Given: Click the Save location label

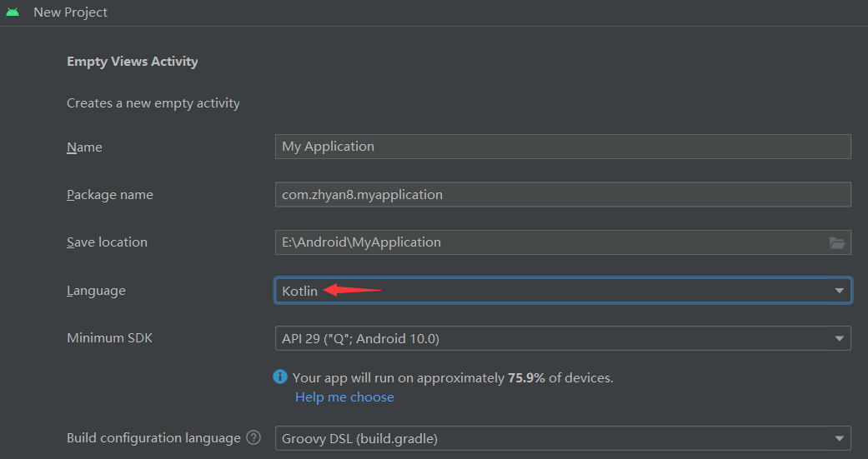Looking at the screenshot, I should click(x=107, y=242).
